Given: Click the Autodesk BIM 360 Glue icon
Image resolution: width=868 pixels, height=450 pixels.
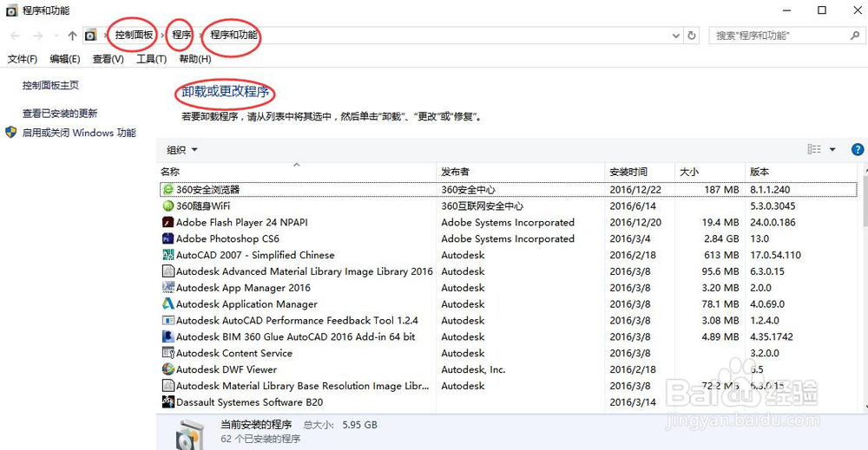Looking at the screenshot, I should (x=168, y=336).
